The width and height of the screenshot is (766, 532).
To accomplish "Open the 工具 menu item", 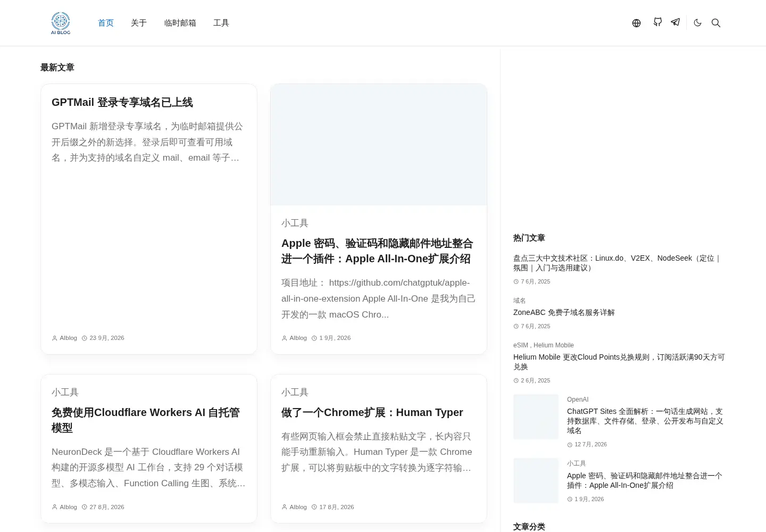I will 221,23.
